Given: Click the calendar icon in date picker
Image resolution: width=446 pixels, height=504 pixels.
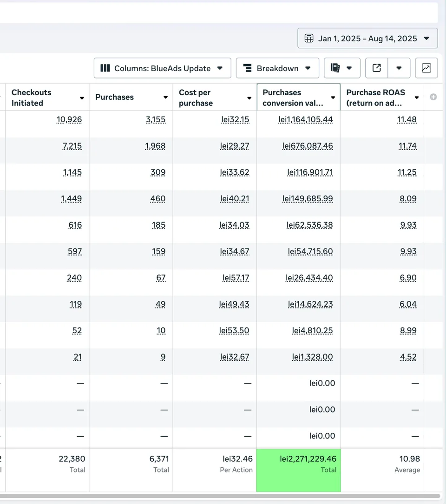Looking at the screenshot, I should (308, 38).
